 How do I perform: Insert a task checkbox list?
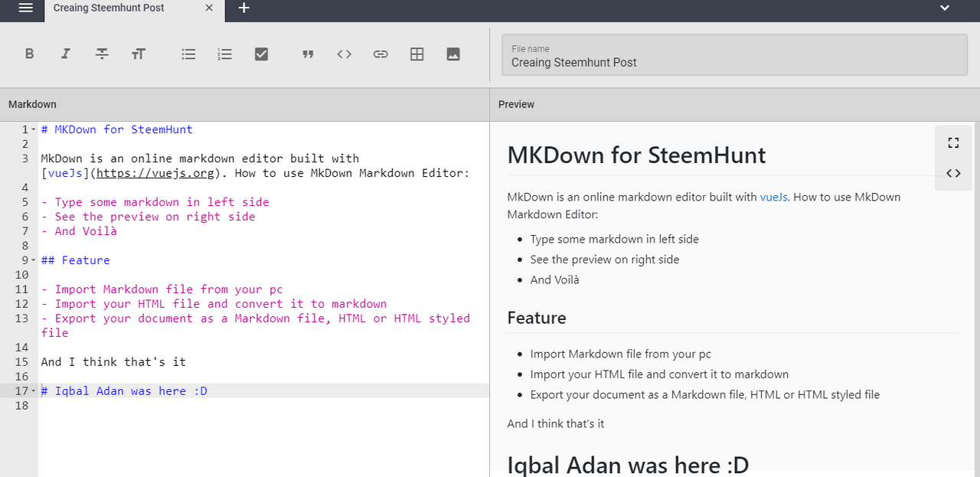[x=261, y=54]
